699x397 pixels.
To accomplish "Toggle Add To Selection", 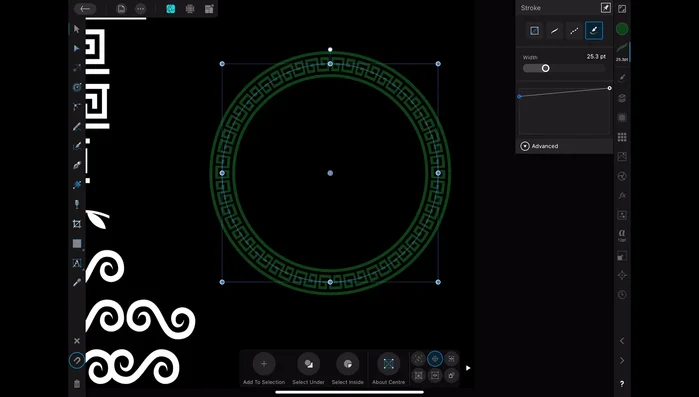I will (264, 369).
